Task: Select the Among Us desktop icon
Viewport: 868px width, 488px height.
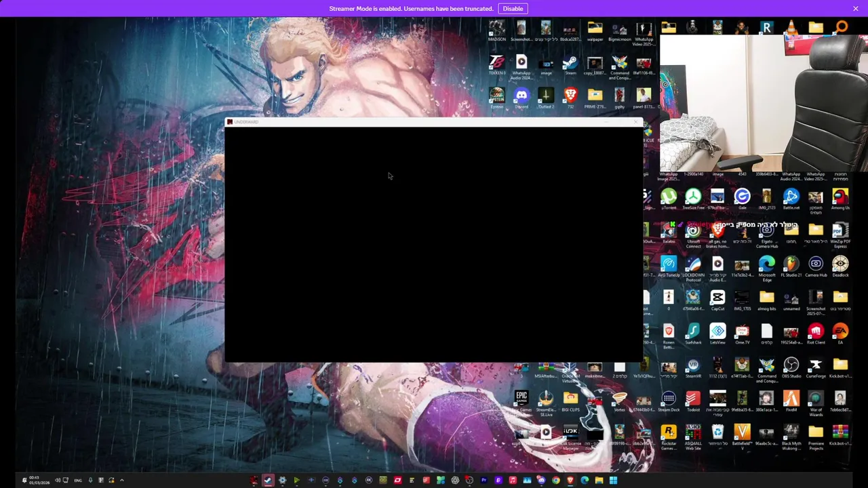Action: point(840,200)
